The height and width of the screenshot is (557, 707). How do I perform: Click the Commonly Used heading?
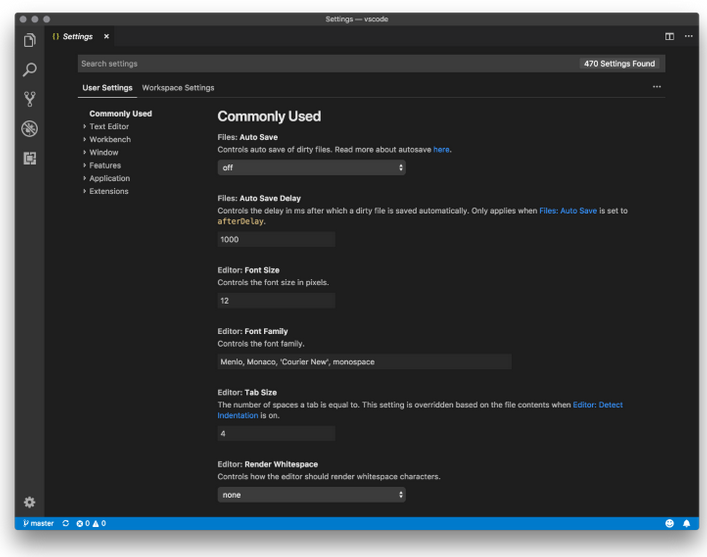click(269, 116)
